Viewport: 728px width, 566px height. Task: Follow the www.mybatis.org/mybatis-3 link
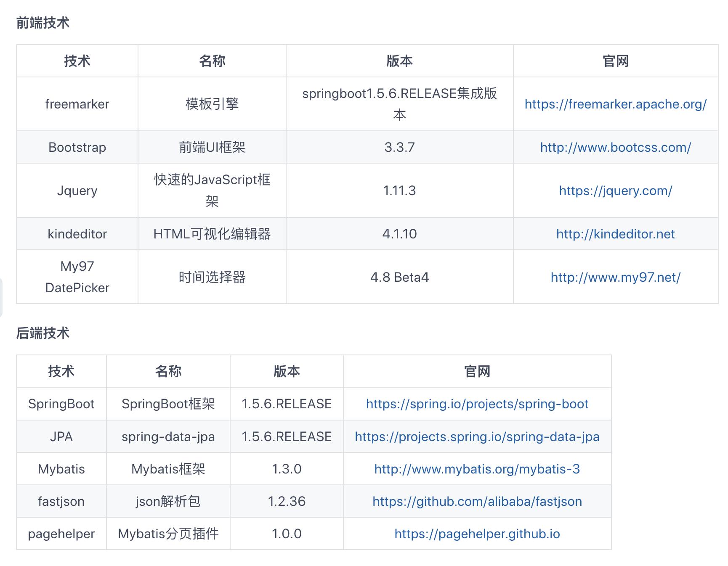477,469
